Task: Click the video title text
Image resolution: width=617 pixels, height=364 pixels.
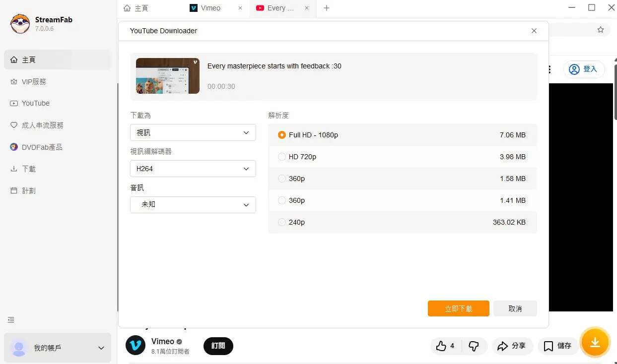Action: click(x=274, y=66)
